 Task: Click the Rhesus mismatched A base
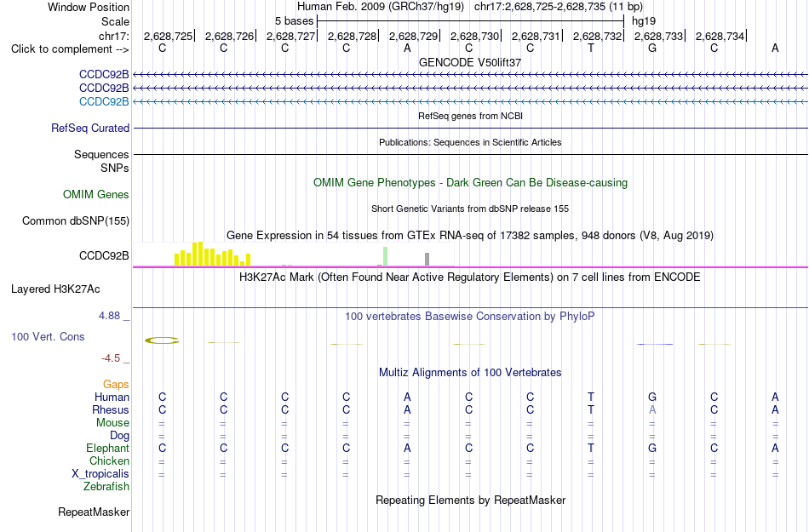tap(652, 409)
